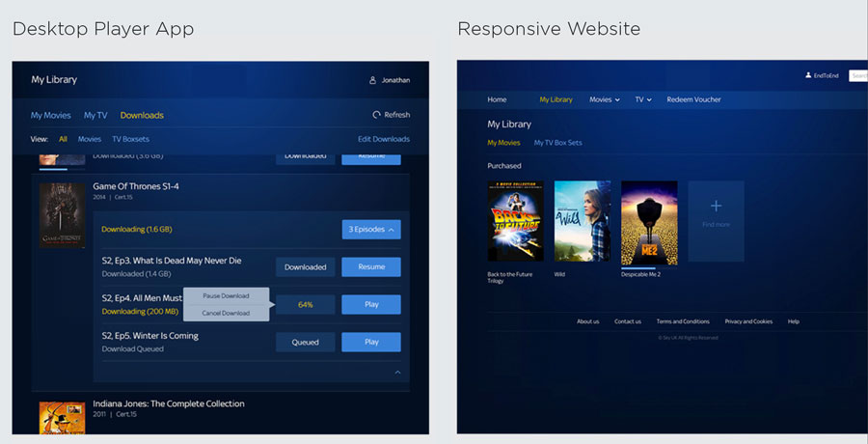
Task: Click the 64% download progress indicator
Action: coord(306,304)
